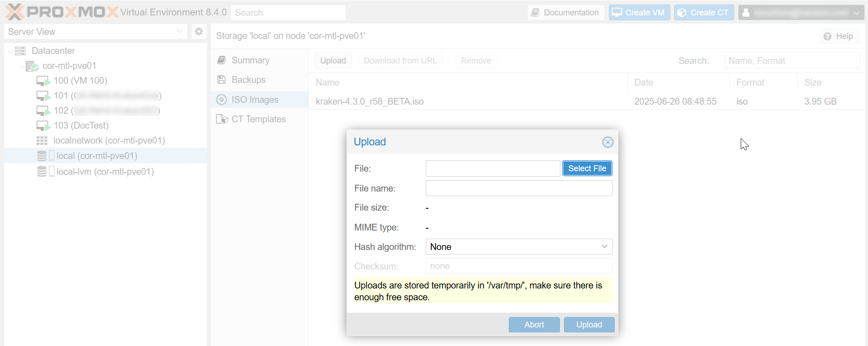This screenshot has width=868, height=346.
Task: Click the Summary book icon
Action: pos(222,60)
